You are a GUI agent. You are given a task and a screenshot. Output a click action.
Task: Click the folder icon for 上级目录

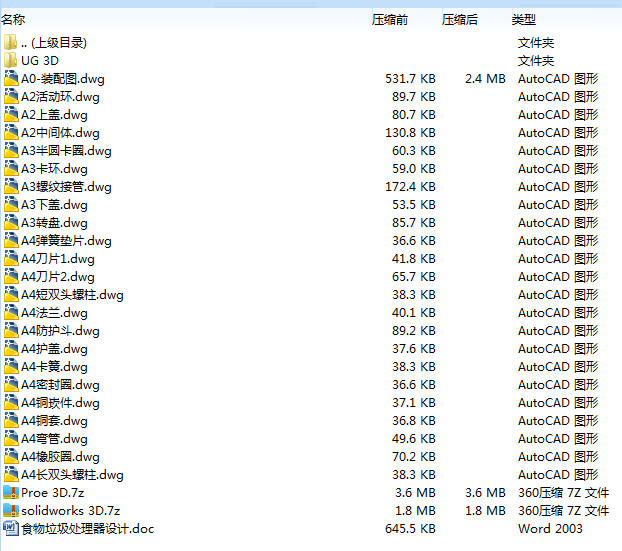[x=11, y=42]
